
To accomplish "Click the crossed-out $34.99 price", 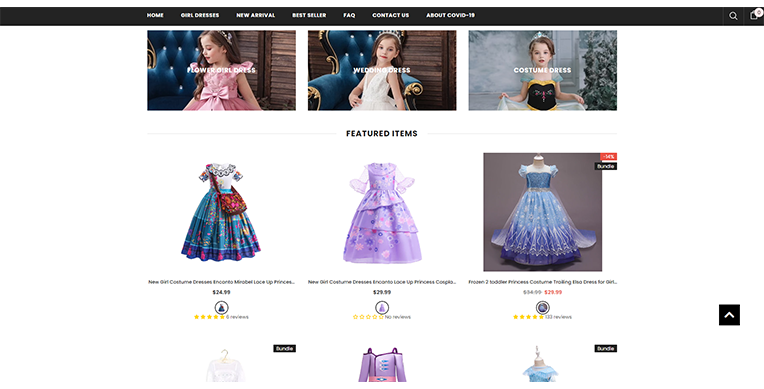I will coord(532,292).
